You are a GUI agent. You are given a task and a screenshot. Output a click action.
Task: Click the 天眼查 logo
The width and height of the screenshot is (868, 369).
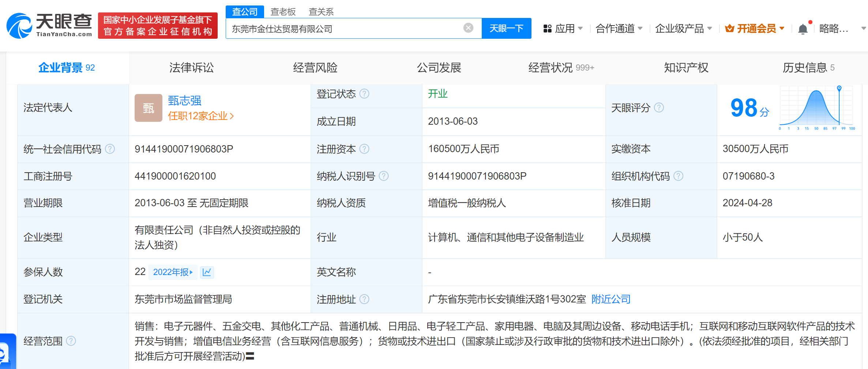click(x=49, y=26)
